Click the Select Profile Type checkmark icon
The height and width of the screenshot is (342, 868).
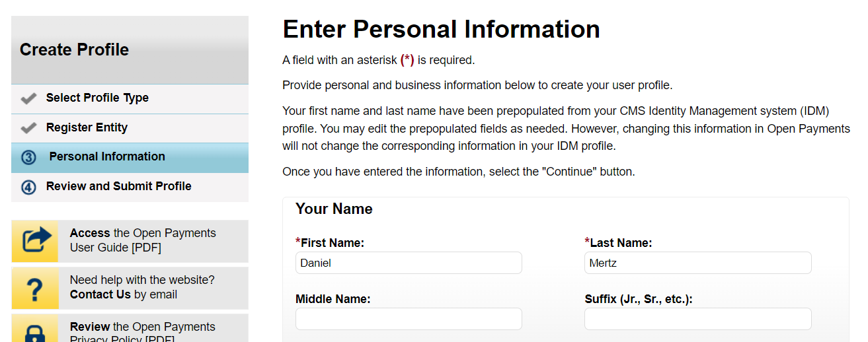tap(28, 99)
